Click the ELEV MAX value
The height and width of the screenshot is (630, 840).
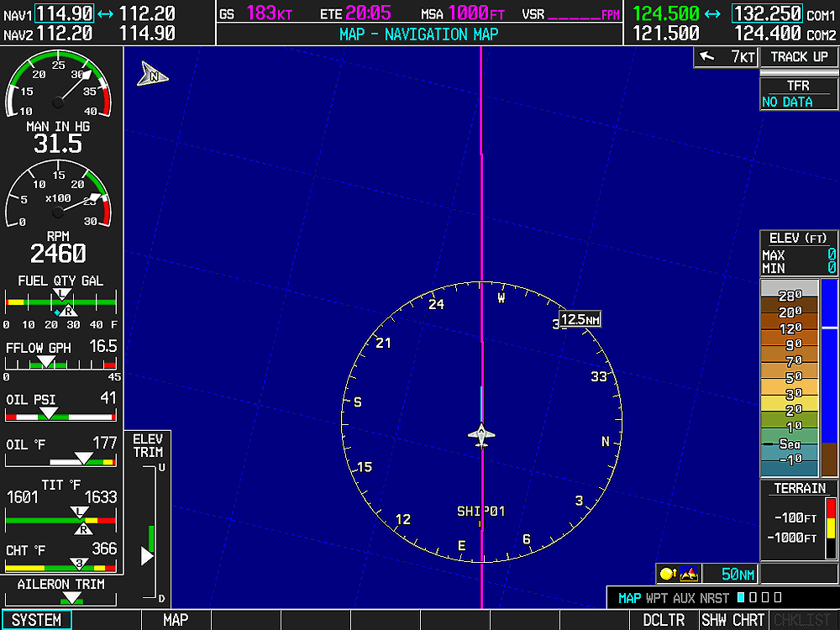click(x=832, y=255)
